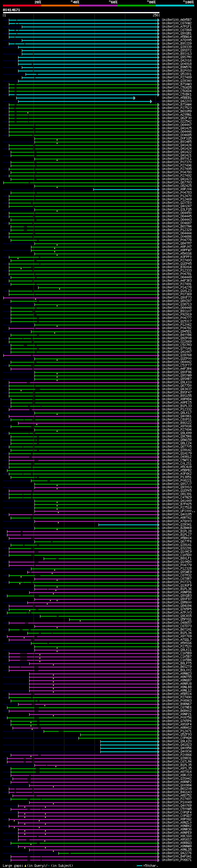Click the green ~80% identity legend segment
This screenshot has width=197, height=868.
136,6
